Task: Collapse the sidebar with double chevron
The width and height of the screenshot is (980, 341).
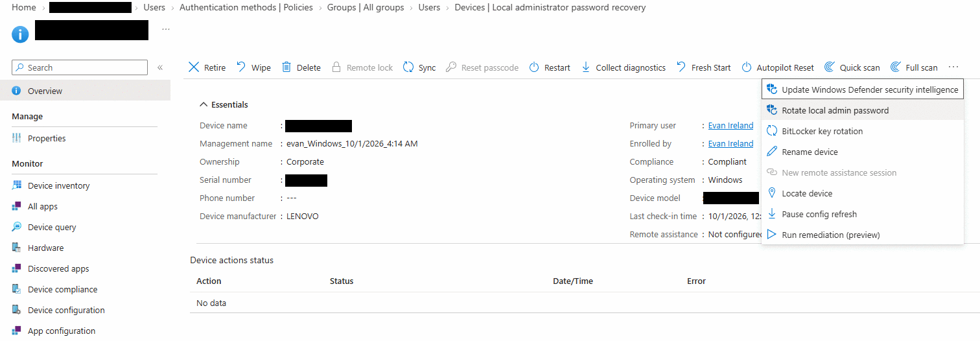Action: 160,67
